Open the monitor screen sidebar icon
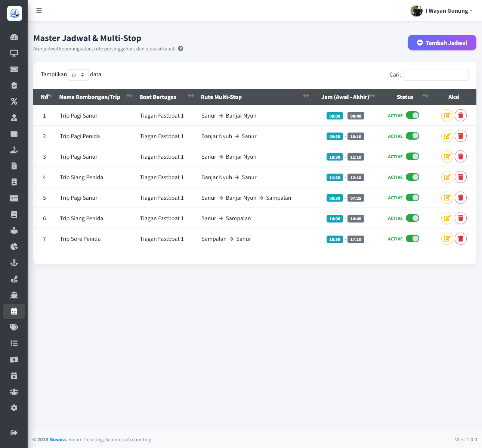 (x=14, y=53)
